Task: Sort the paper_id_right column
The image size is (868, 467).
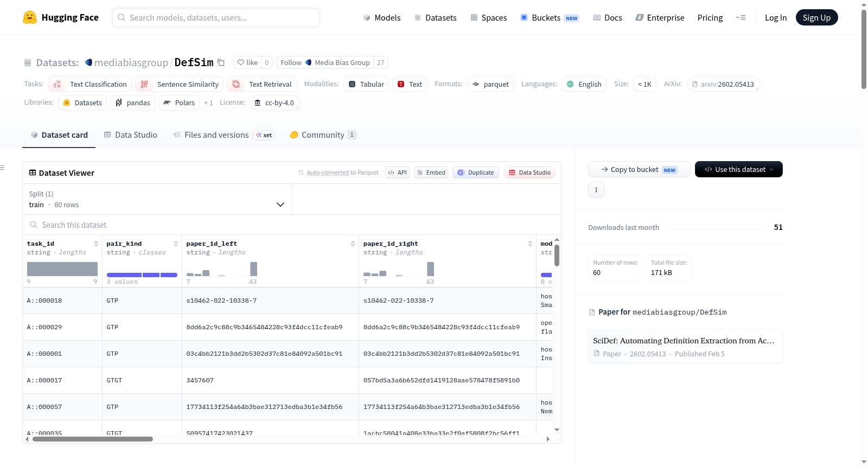Action: click(x=530, y=244)
